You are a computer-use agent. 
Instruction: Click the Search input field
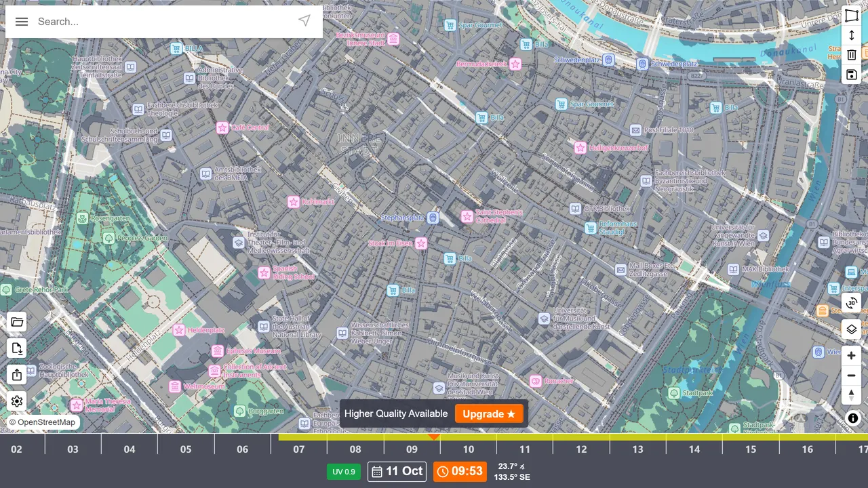pos(163,22)
